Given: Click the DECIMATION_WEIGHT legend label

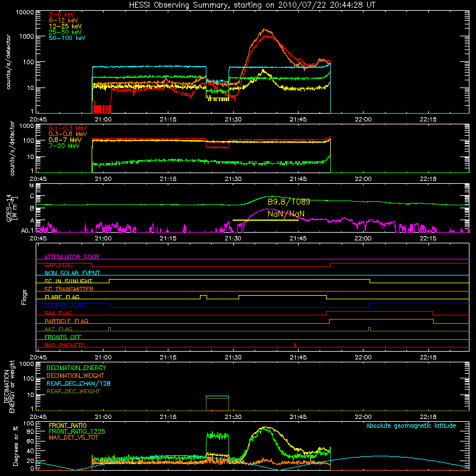Looking at the screenshot, I should (76, 375).
